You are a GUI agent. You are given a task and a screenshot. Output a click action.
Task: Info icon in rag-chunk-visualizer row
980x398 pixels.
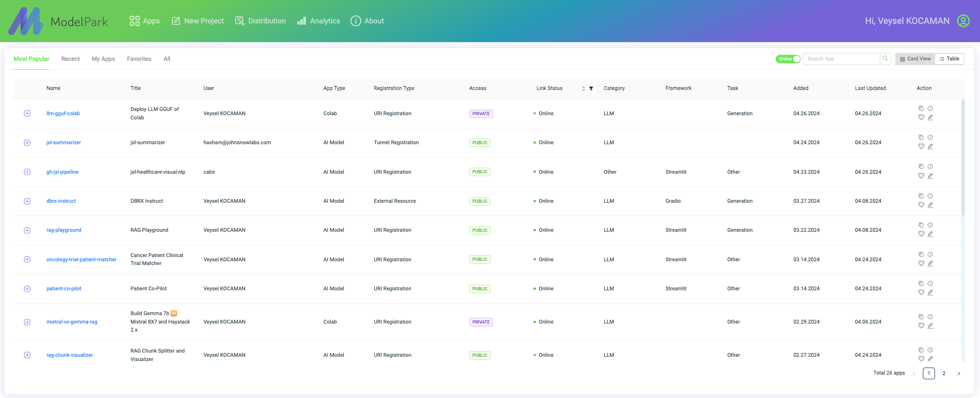pos(930,350)
